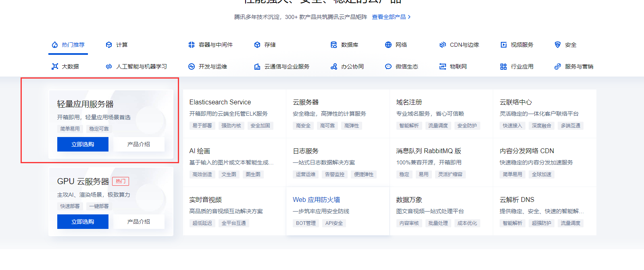Click the 快速部署 tag
Viewport: 644px width, 270px height.
(x=70, y=206)
